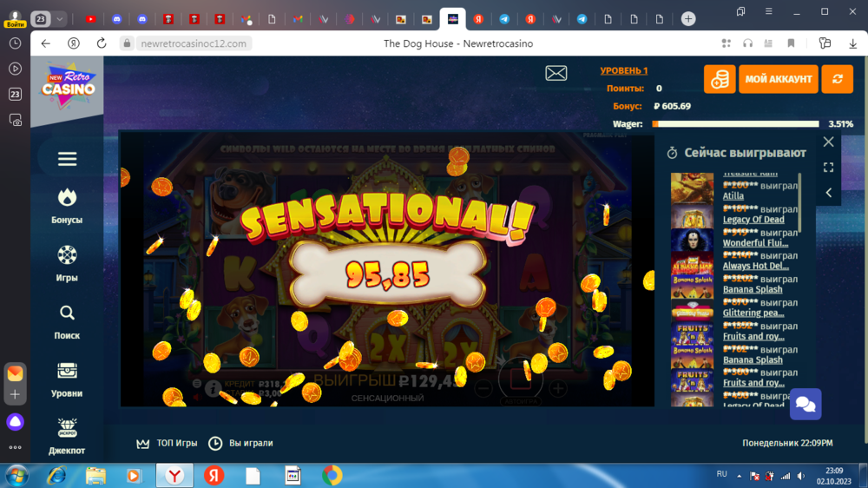868x488 pixels.
Task: Open the Banana Splash game link
Action: click(x=753, y=290)
